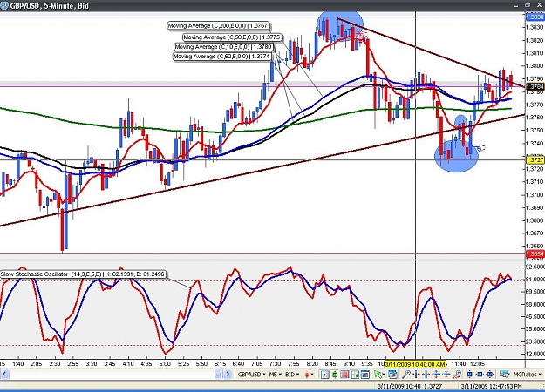The width and height of the screenshot is (545, 392).
Task: Restore the chart window size
Action: pyautogui.click(x=528, y=5)
